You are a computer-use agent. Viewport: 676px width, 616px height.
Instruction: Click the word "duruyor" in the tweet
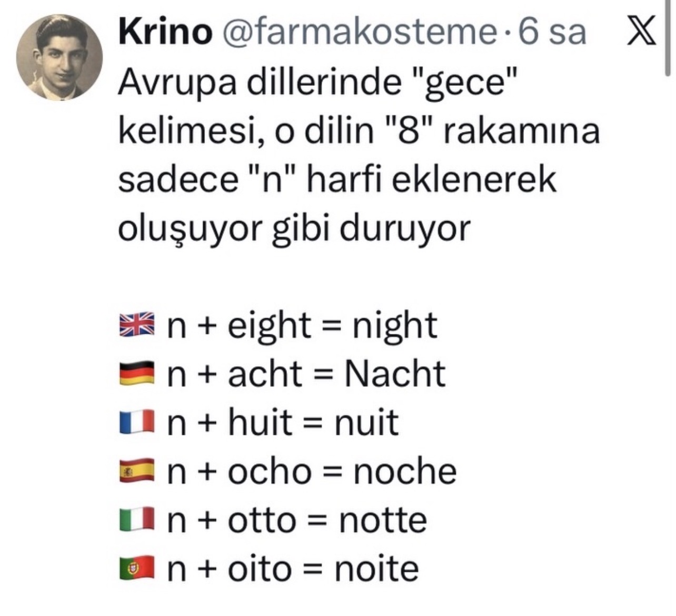(x=404, y=228)
